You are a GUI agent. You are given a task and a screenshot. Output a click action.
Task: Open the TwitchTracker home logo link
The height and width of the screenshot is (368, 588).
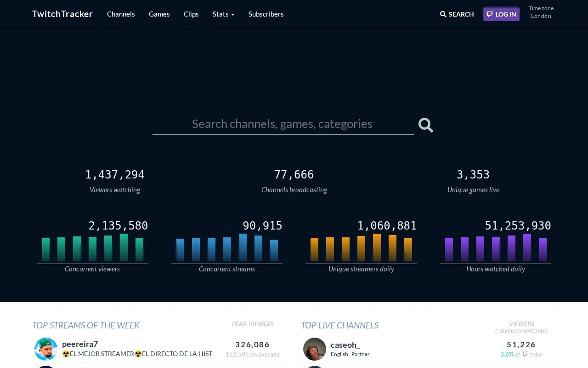click(62, 14)
